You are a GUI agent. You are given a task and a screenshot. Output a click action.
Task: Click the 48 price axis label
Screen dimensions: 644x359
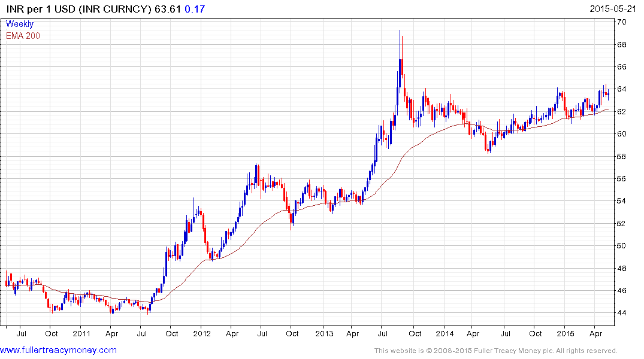(622, 268)
